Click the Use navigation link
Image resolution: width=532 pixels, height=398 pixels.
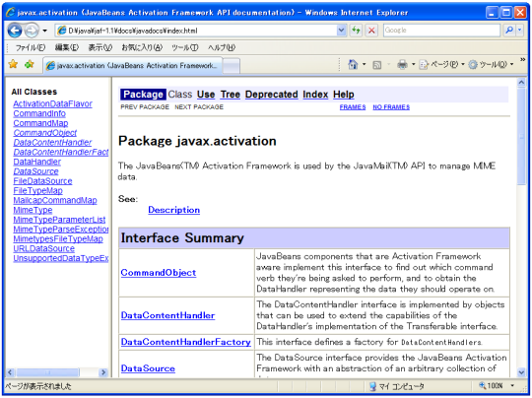click(206, 95)
